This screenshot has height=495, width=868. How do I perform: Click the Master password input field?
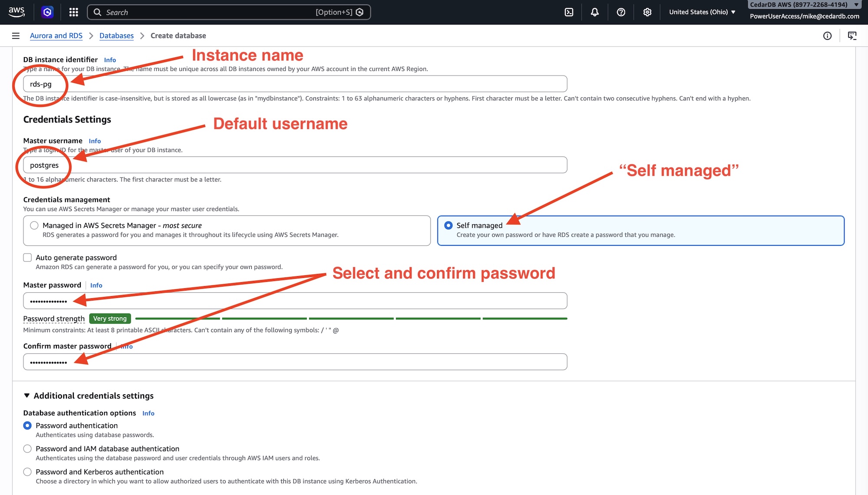[x=295, y=300]
